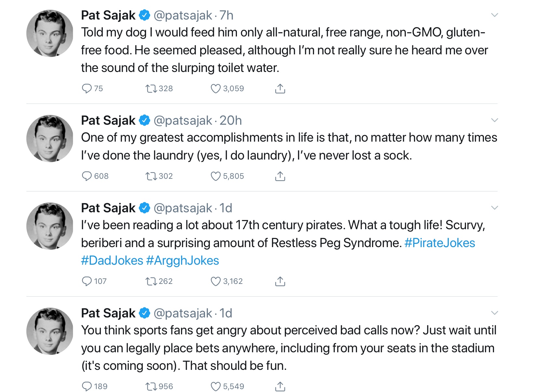Retweet the dog food tweet

point(151,89)
